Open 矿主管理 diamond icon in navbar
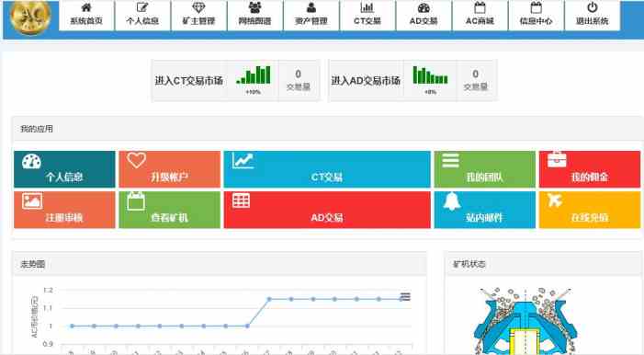644x355 pixels. click(198, 7)
